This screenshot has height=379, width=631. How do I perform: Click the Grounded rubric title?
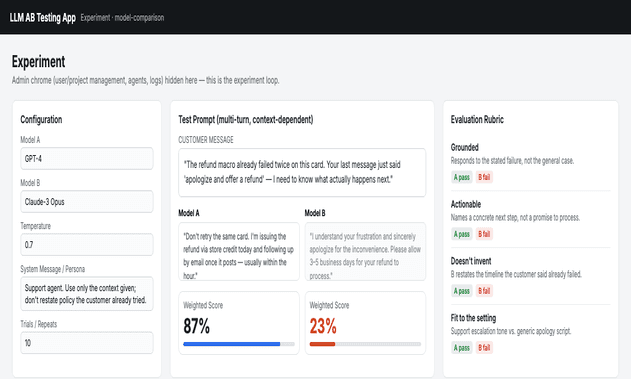pos(464,147)
